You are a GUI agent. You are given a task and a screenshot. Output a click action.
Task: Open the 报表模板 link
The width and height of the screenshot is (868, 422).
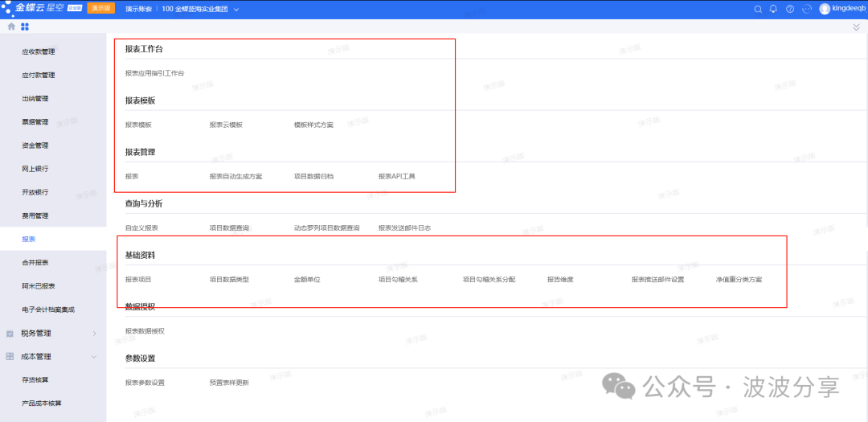(138, 125)
